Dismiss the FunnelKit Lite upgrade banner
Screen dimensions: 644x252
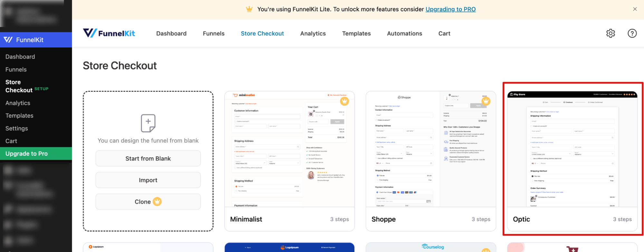[635, 9]
